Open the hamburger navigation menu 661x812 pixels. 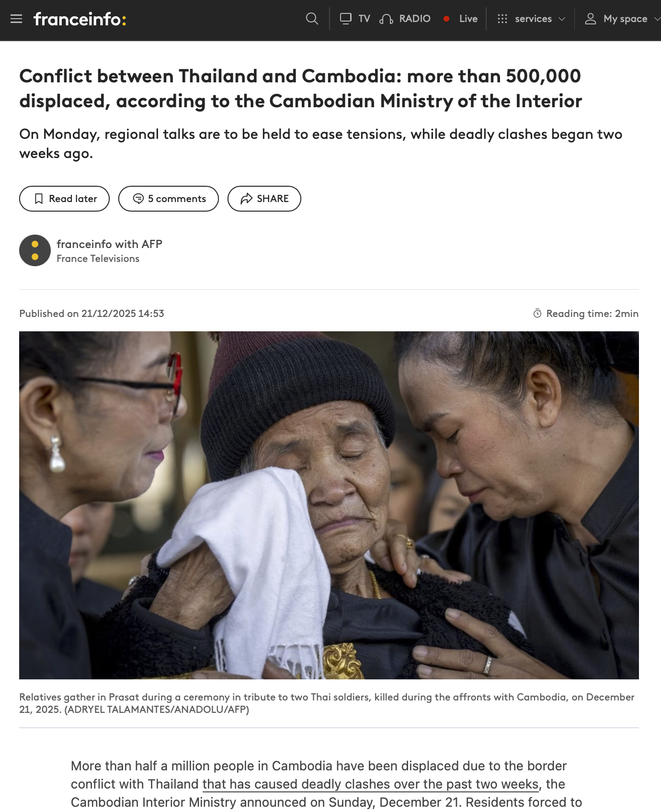tap(16, 19)
